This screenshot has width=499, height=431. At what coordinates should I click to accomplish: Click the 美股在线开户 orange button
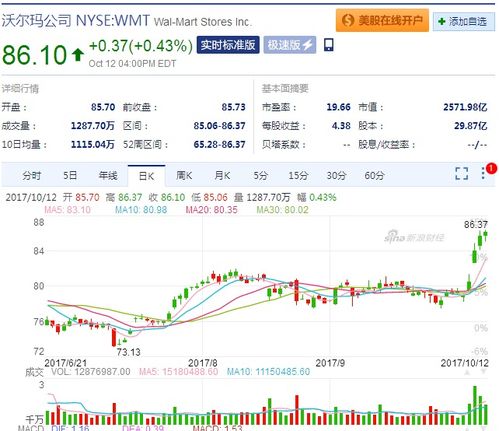[382, 21]
